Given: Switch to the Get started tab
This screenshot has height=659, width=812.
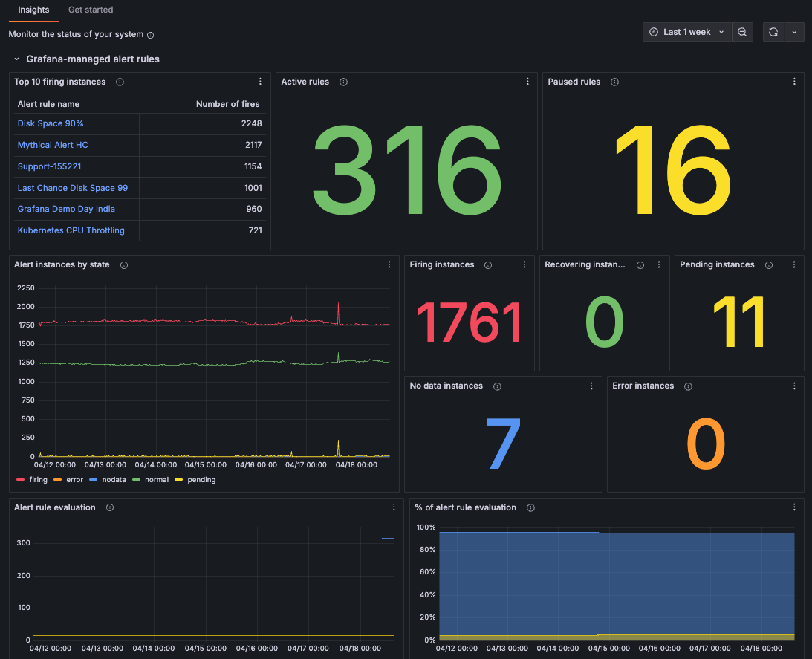Looking at the screenshot, I should pos(90,10).
